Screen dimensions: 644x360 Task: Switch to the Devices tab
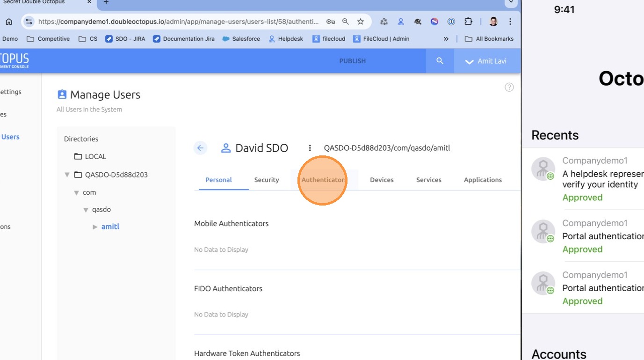(x=382, y=180)
